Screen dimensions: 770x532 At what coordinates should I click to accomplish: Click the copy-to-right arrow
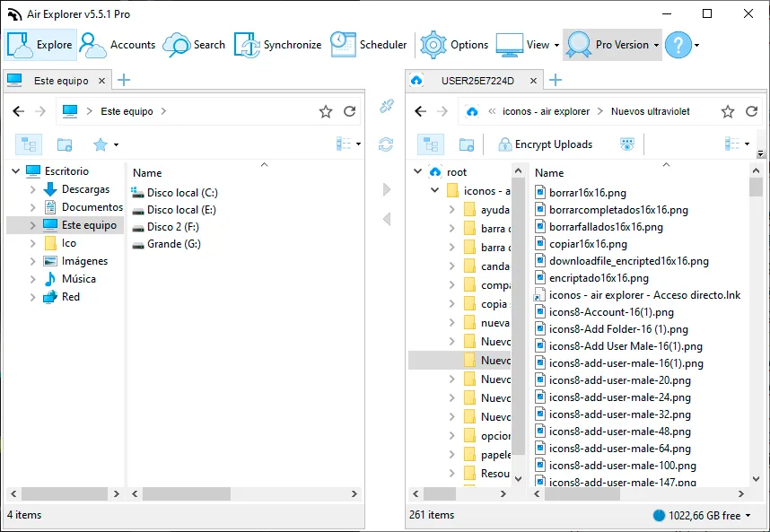coord(387,189)
